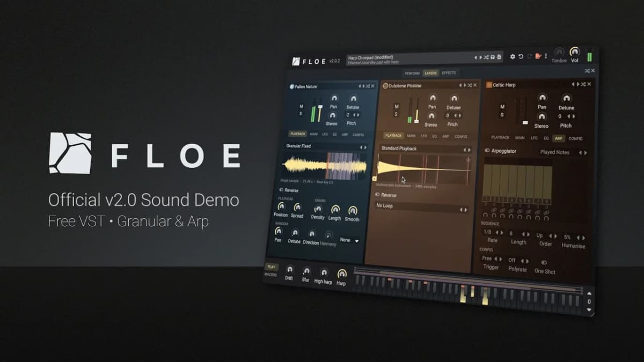Click the Harp macro knob
This screenshot has height=362, width=644.
[x=342, y=274]
